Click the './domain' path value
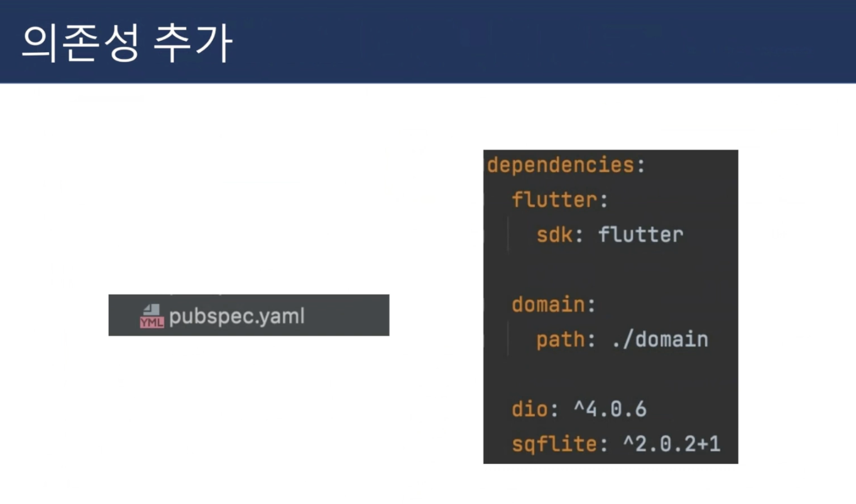Viewport: 856px width, 504px height. [x=659, y=340]
